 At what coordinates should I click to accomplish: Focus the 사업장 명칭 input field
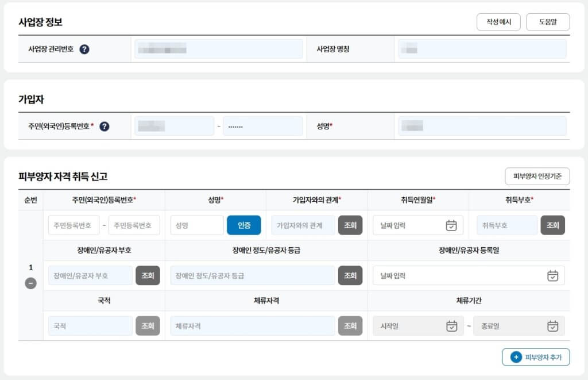pos(482,49)
